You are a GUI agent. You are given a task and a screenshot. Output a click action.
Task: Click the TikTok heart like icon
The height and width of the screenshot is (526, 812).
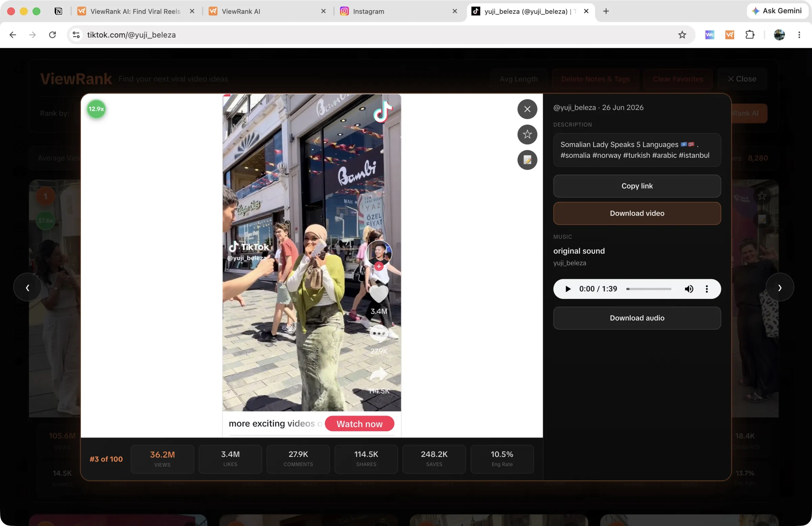click(x=379, y=293)
